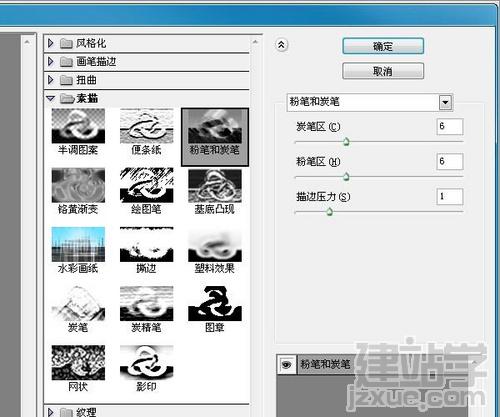Click the 粉笔区 (H) label
Viewport: 500px width, 417px height.
point(318,162)
